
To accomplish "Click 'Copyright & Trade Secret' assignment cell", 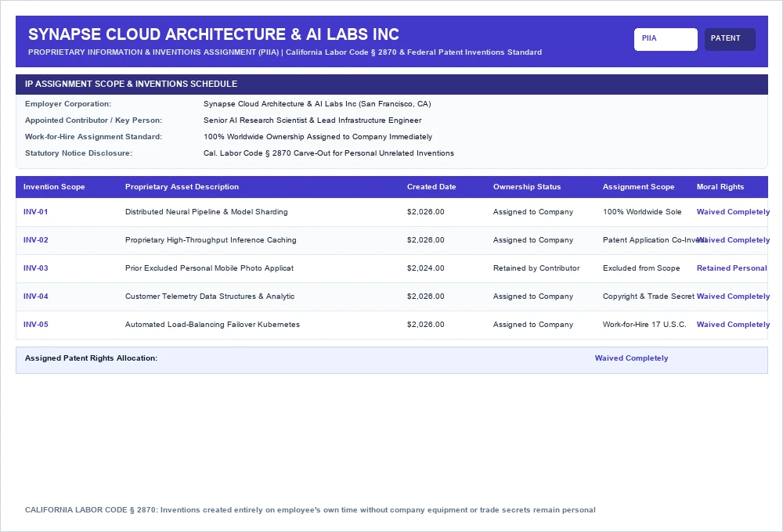I will pos(648,297).
